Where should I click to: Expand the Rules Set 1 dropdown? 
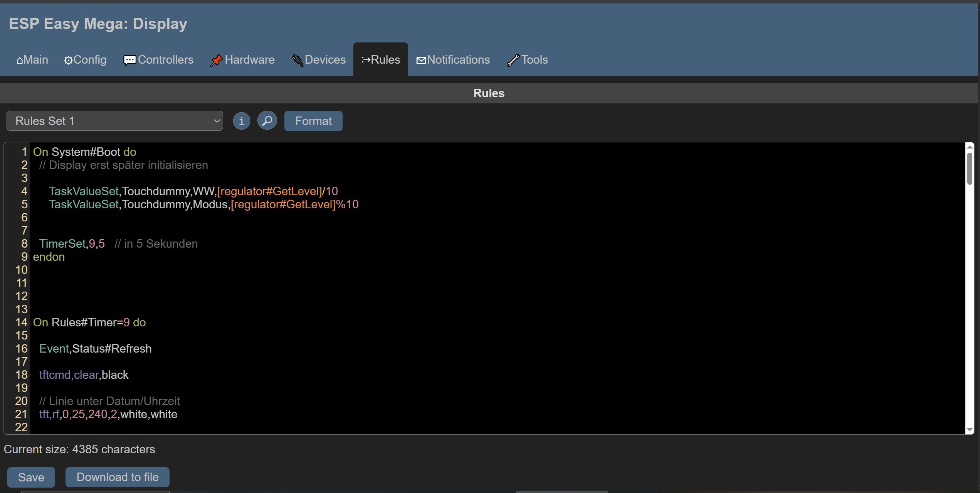114,121
